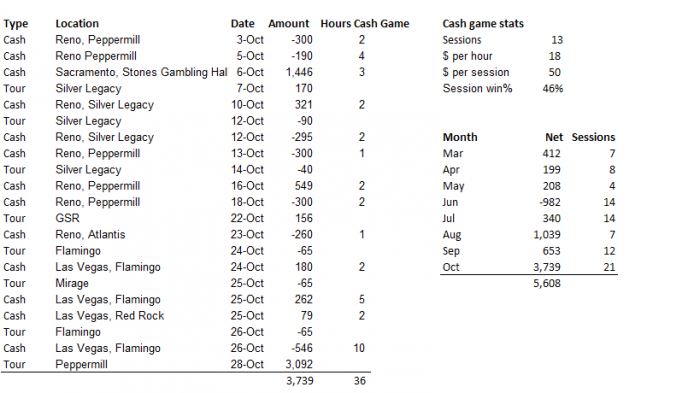Screen dimensions: 700x393
Task: Click the total hours 36 cell
Action: 360,381
